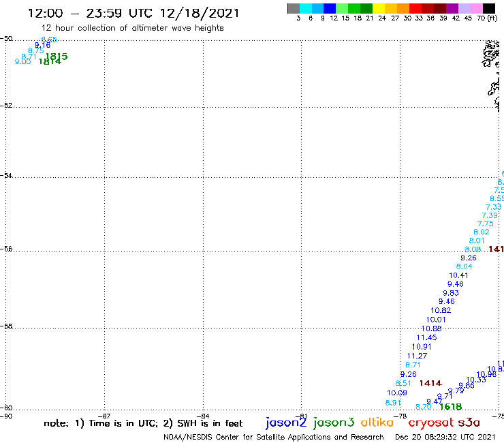This screenshot has width=504, height=443.
Task: Click the wave height value 8.70
Action: [x=424, y=407]
